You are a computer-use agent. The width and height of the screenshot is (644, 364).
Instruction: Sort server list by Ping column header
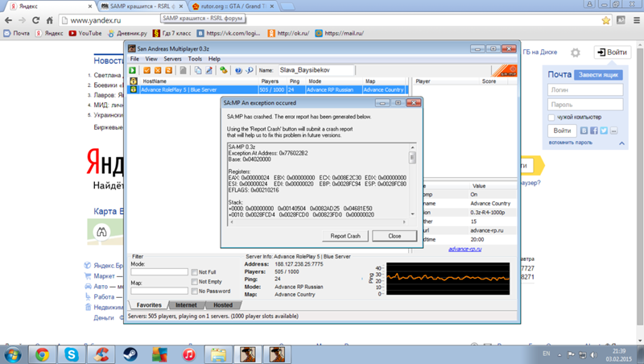[x=294, y=81]
